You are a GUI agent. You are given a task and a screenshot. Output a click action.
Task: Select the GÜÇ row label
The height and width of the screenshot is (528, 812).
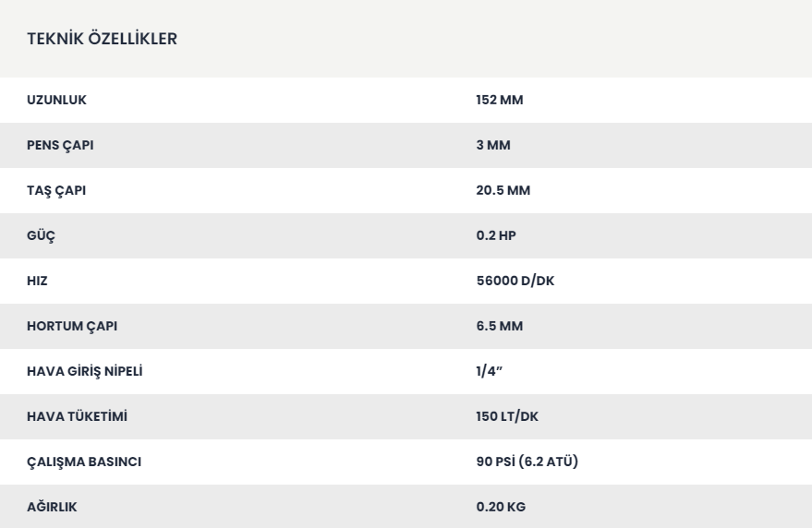(x=41, y=235)
